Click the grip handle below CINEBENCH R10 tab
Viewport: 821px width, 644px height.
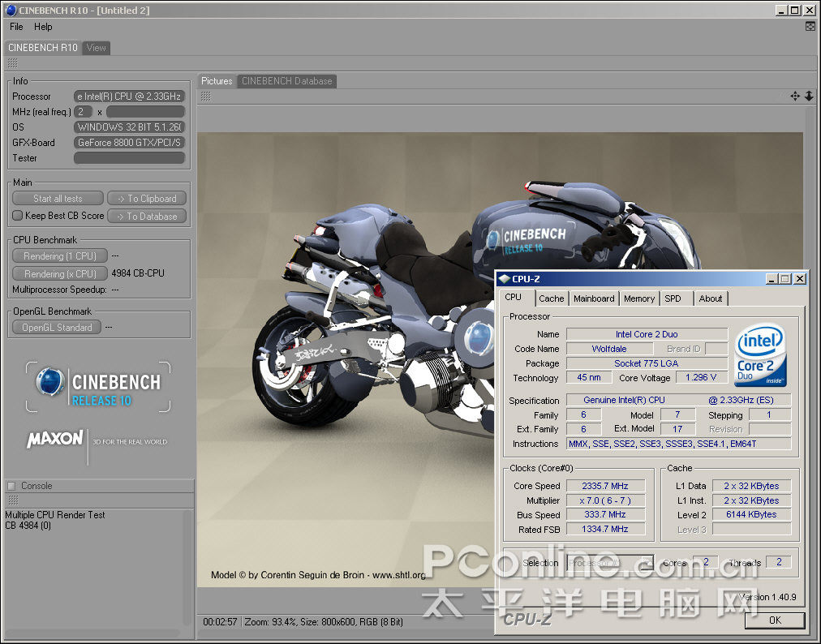(12, 63)
